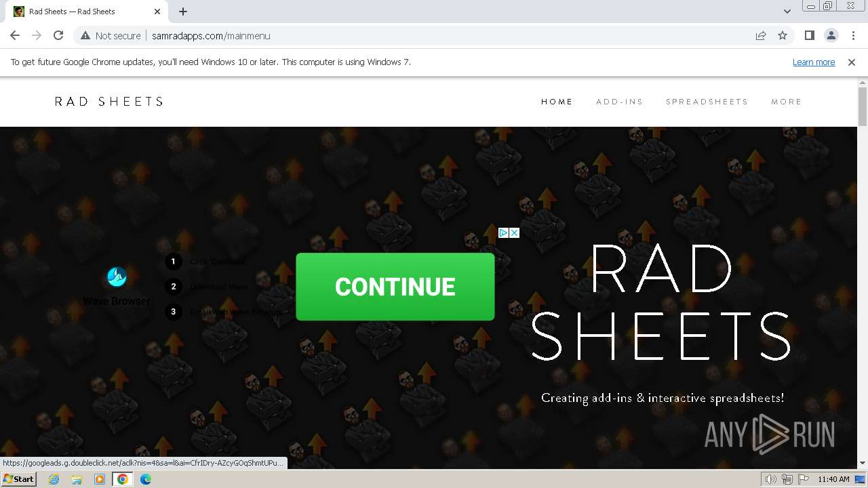Share this page from the address bar
The height and width of the screenshot is (488, 868).
click(x=761, y=35)
